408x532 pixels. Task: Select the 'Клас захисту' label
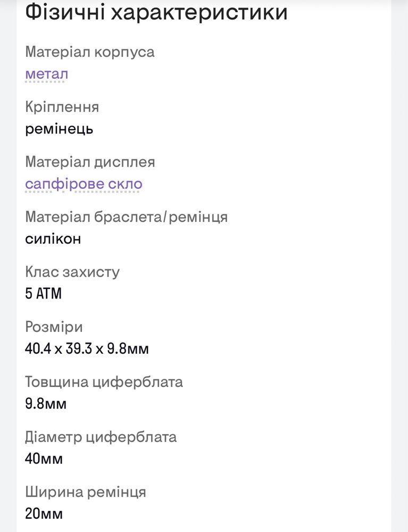pos(72,272)
